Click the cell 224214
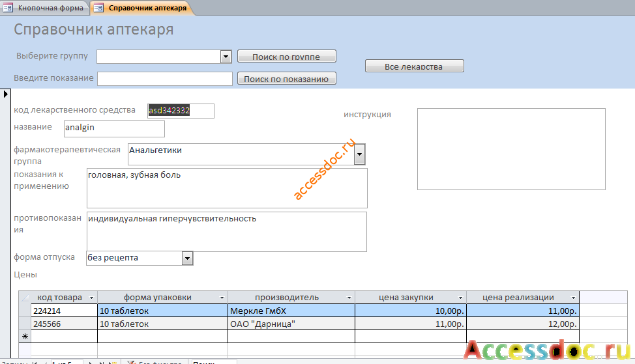Image resolution: width=635 pixels, height=364 pixels. (64, 311)
